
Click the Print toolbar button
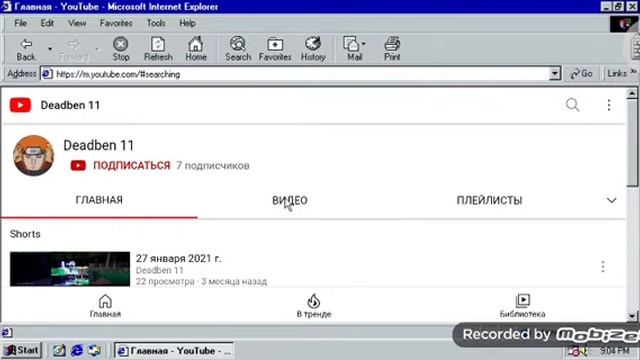point(392,49)
